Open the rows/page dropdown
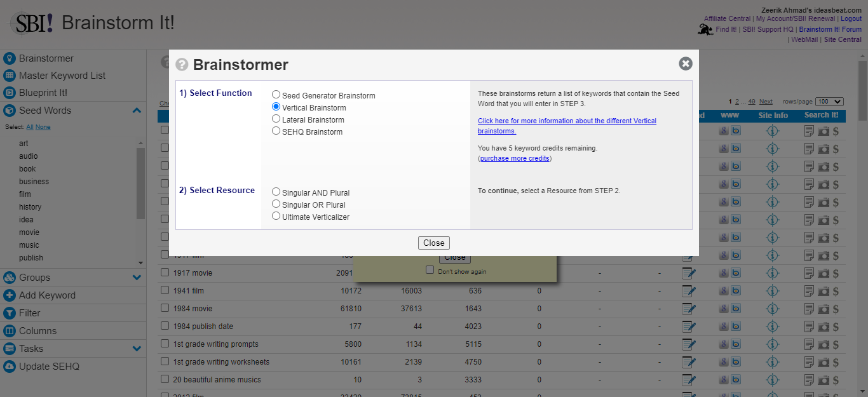 [831, 102]
